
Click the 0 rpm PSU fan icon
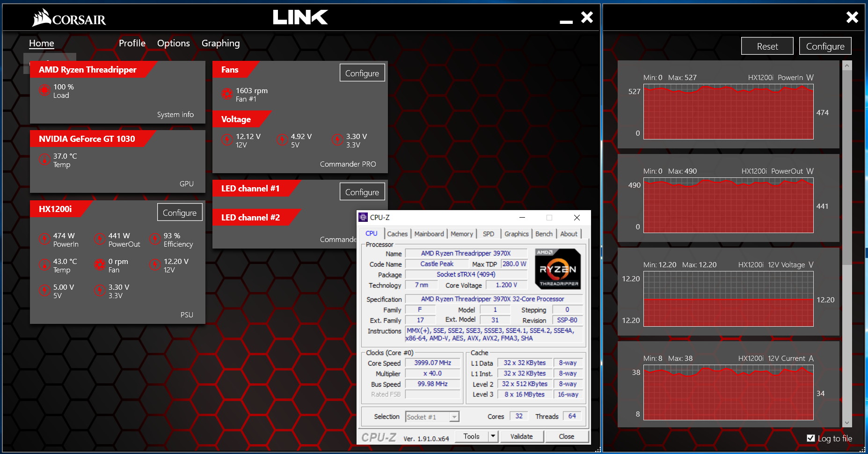click(100, 264)
